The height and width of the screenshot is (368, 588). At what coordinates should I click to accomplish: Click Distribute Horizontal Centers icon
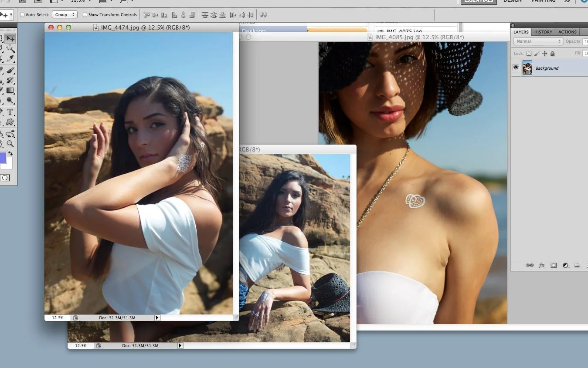coord(242,15)
